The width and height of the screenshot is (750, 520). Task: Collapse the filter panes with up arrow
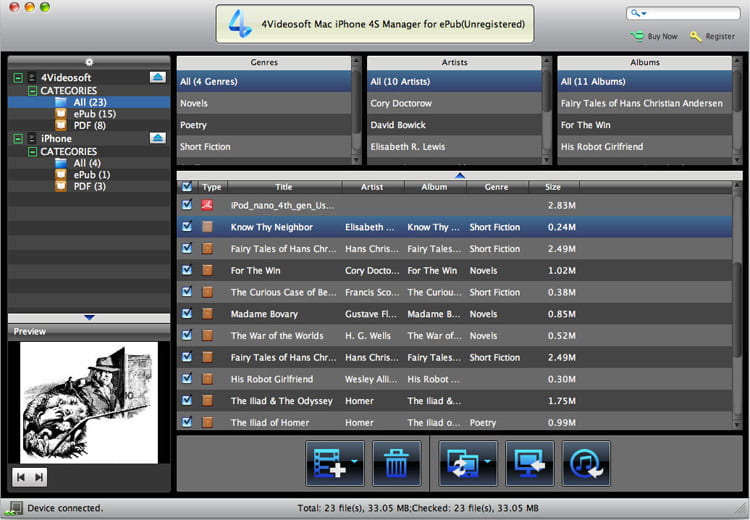[460, 176]
